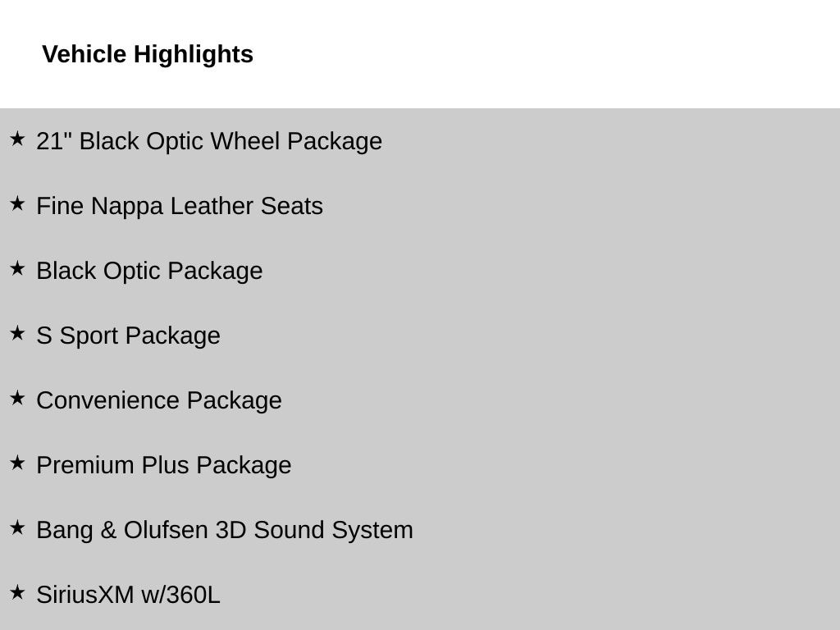The image size is (840, 630).
Task: Click the star bullet before Premium Plus Package
Action: (17, 463)
